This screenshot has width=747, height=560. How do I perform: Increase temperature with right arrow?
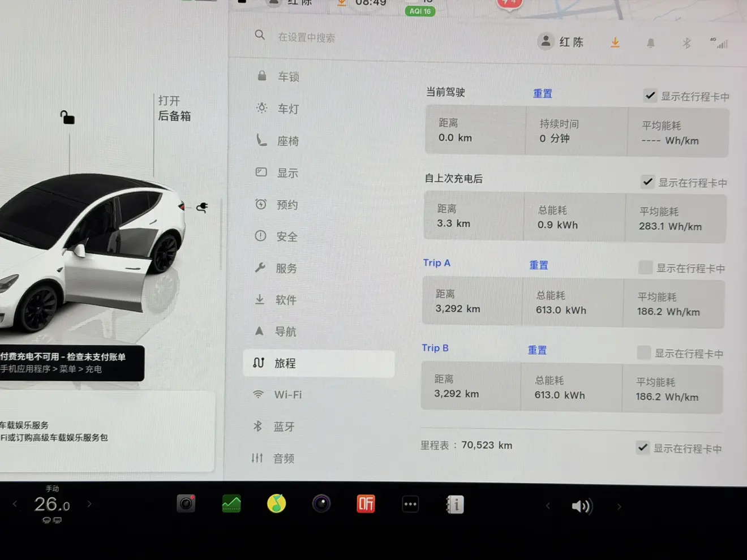[89, 504]
